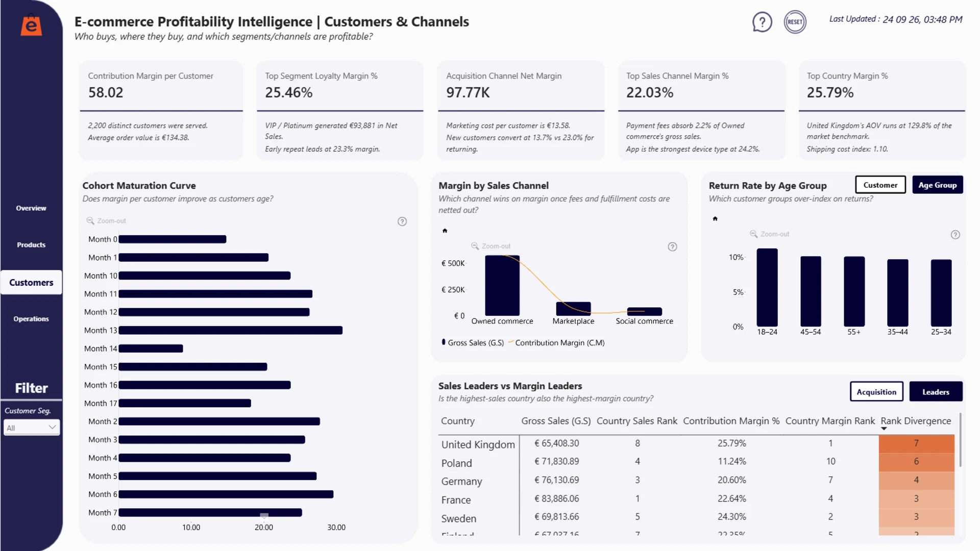
Task: Click the Contribution Margin per Customer card
Action: (161, 111)
